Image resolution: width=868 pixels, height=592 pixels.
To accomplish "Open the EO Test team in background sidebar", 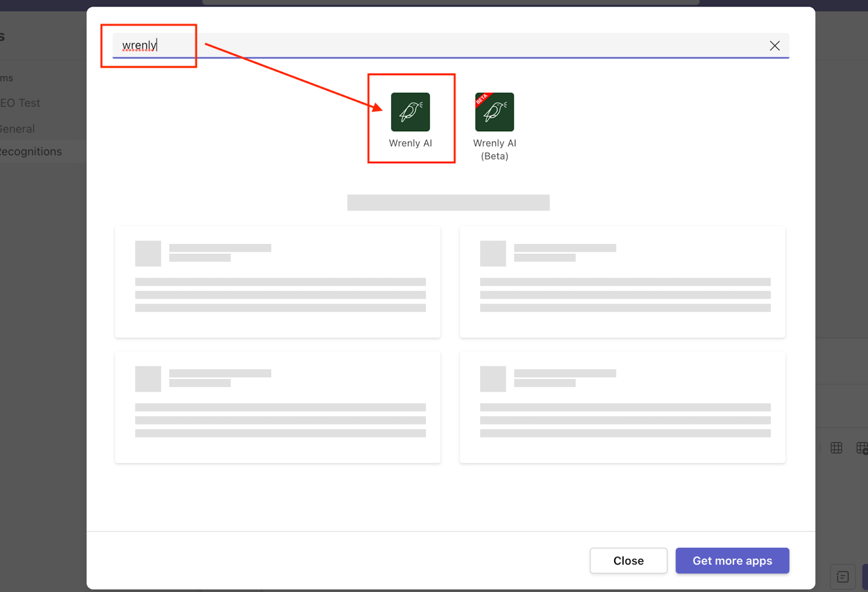I will [20, 103].
